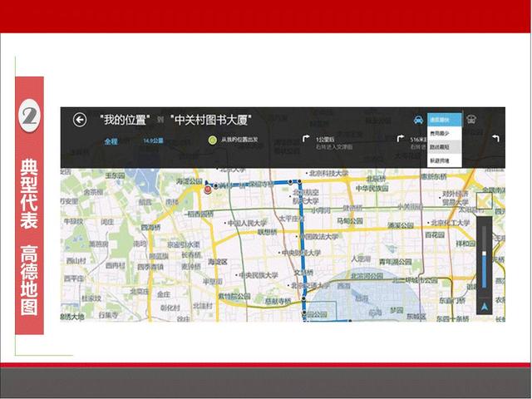
Task: Click the first right-turn arrow icon
Action: (x=306, y=139)
